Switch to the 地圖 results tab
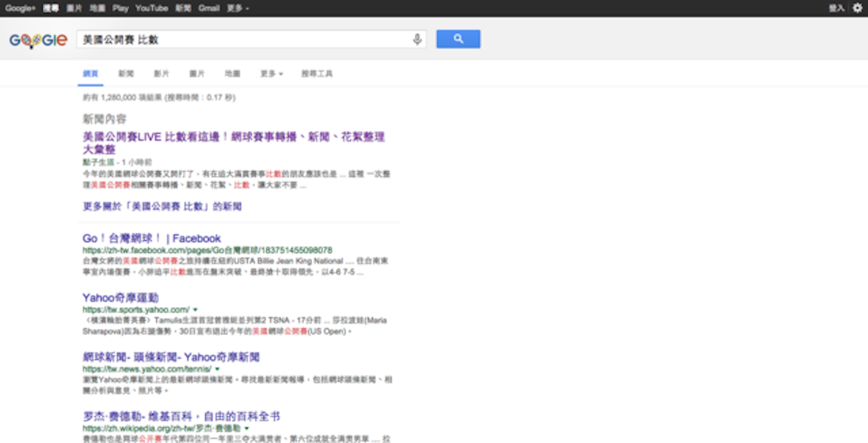 [x=232, y=74]
